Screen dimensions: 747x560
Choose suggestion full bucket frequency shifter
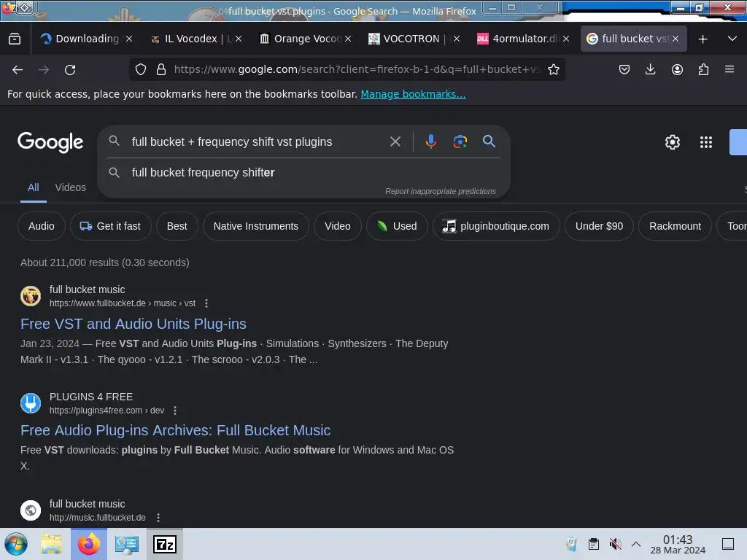click(203, 172)
